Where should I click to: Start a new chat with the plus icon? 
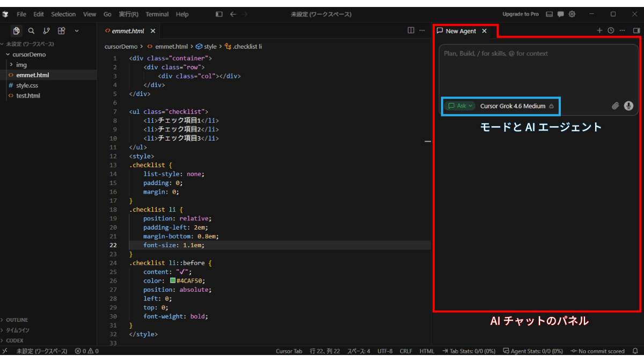(x=599, y=31)
